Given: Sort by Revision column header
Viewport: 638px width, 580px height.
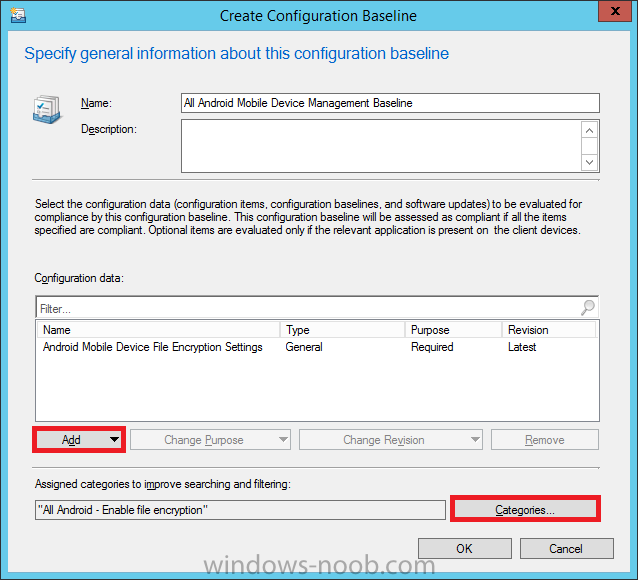Looking at the screenshot, I should point(549,330).
